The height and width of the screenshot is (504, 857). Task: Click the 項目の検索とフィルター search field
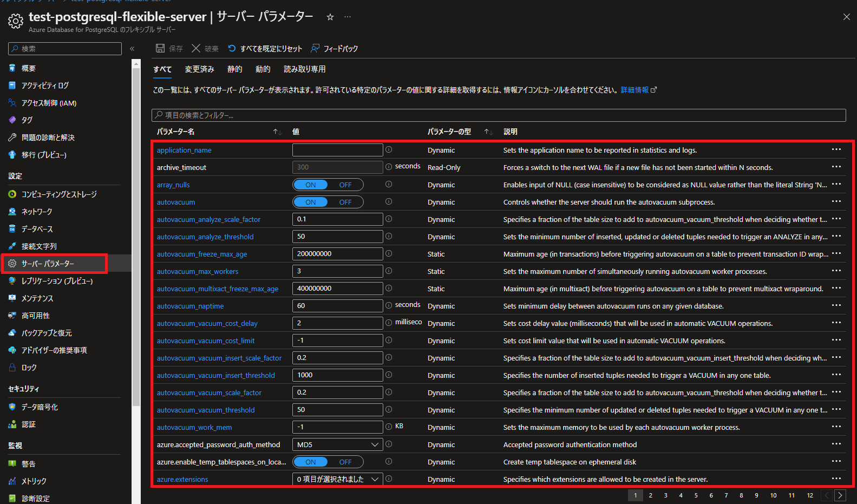pos(499,115)
